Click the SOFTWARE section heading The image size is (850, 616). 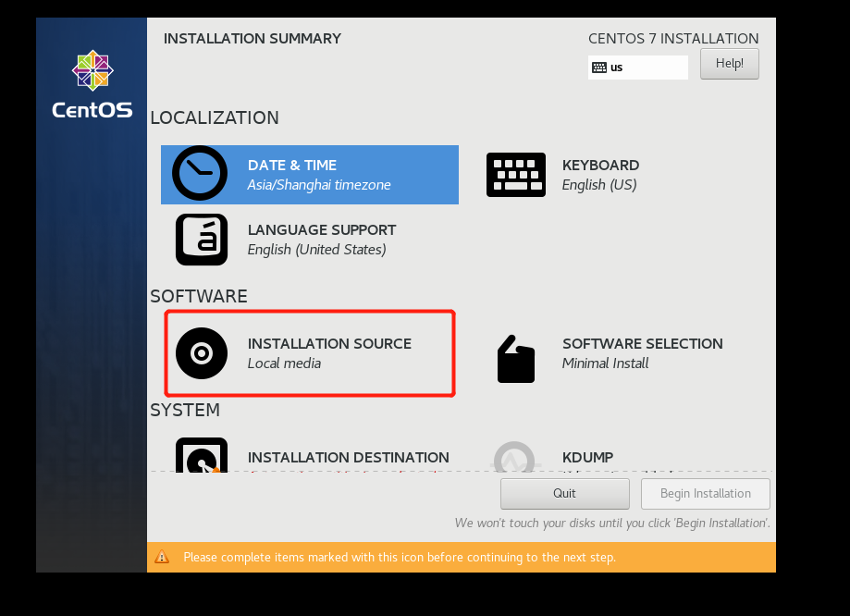(199, 296)
